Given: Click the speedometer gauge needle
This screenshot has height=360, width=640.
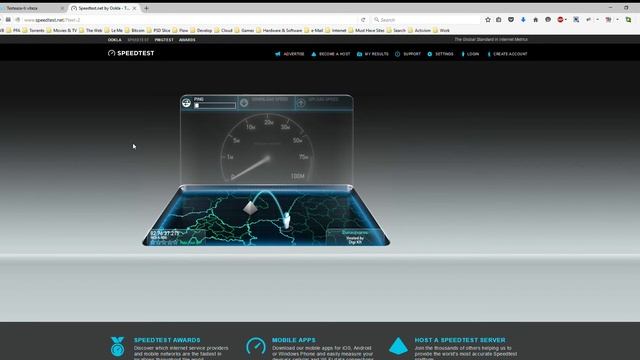Looking at the screenshot, I should point(250,168).
